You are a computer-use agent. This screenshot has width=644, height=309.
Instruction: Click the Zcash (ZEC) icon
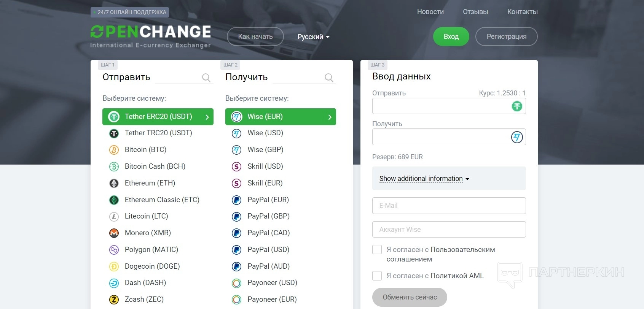[x=114, y=299]
